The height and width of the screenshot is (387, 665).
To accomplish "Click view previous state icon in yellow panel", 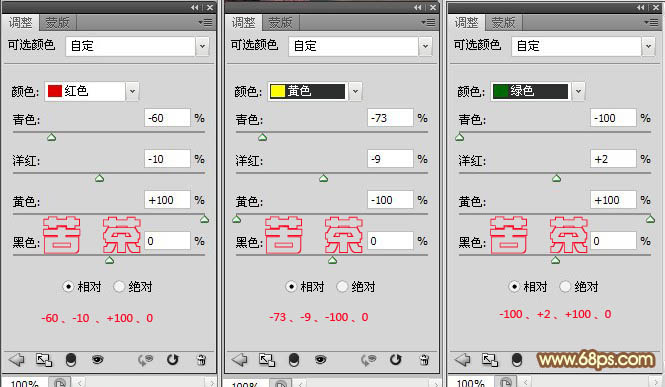I will [x=369, y=360].
